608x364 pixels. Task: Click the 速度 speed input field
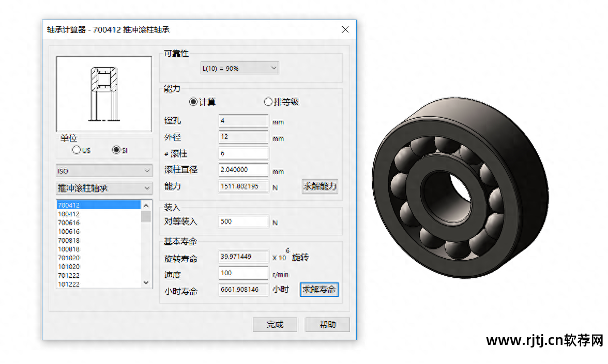(x=243, y=273)
